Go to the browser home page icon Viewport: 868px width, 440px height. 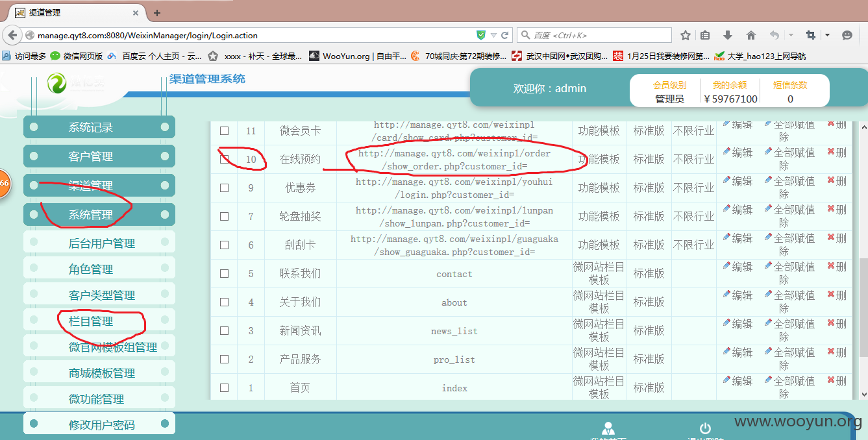point(750,35)
